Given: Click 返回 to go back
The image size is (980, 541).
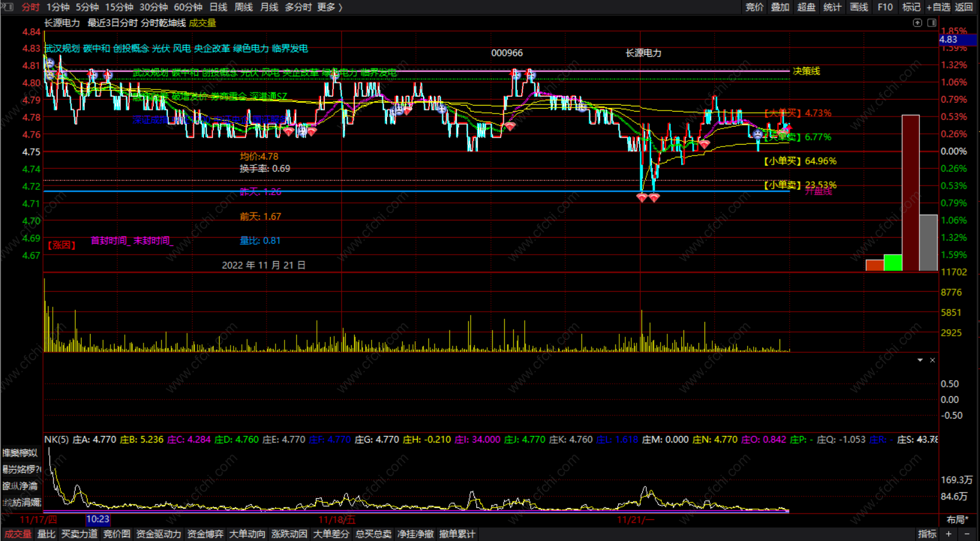Looking at the screenshot, I should pos(964,7).
